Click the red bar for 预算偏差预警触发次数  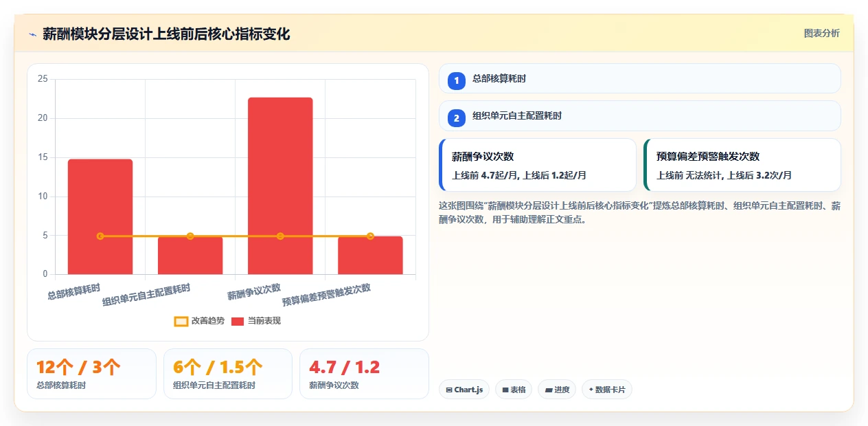(x=370, y=255)
